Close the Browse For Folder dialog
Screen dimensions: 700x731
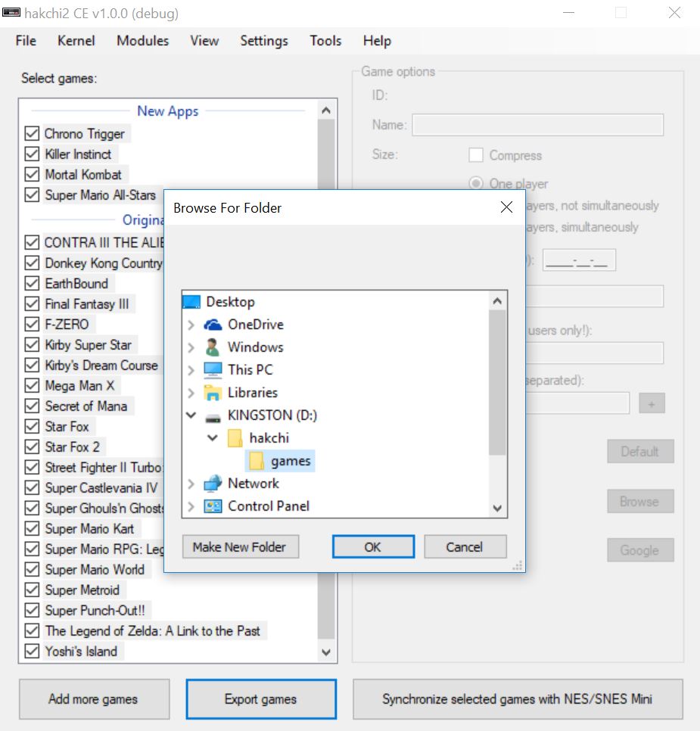click(x=506, y=207)
